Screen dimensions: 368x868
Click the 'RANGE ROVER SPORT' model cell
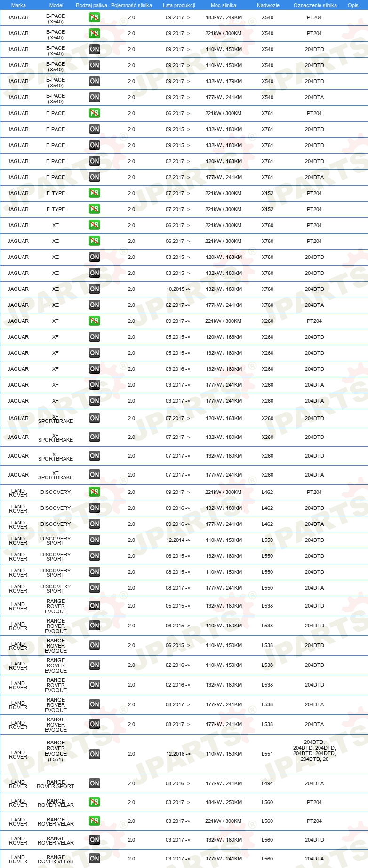pyautogui.click(x=56, y=784)
